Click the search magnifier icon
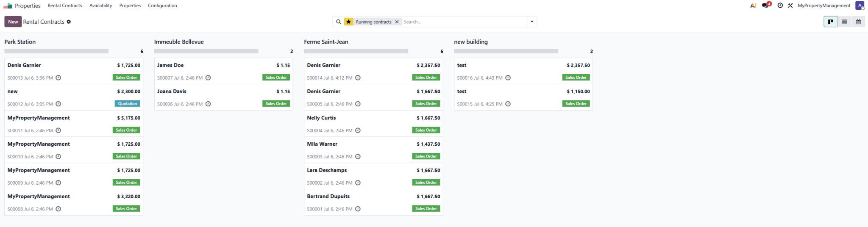Image resolution: width=868 pixels, height=227 pixels. pos(339,22)
